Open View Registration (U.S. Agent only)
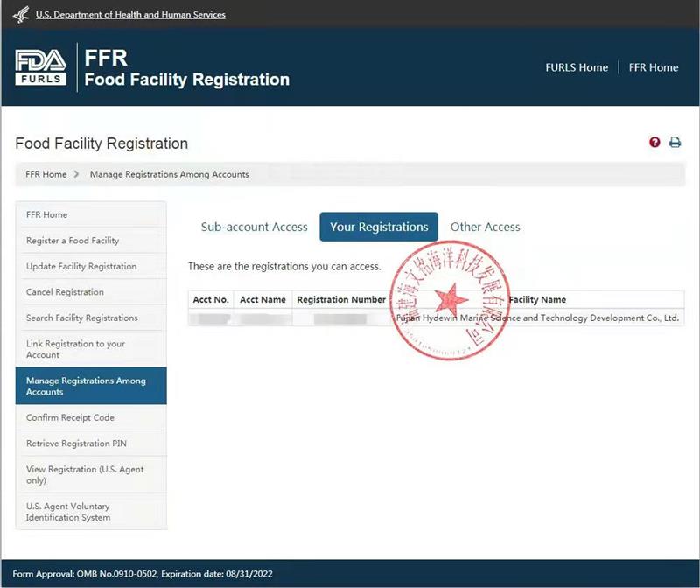Viewport: 700px width, 588px height. [91, 475]
